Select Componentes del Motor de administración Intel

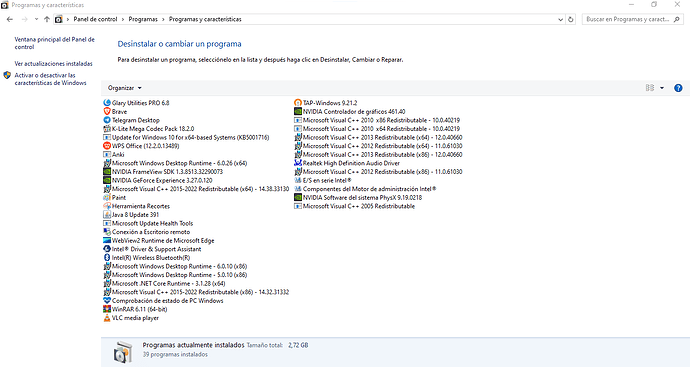click(x=365, y=189)
